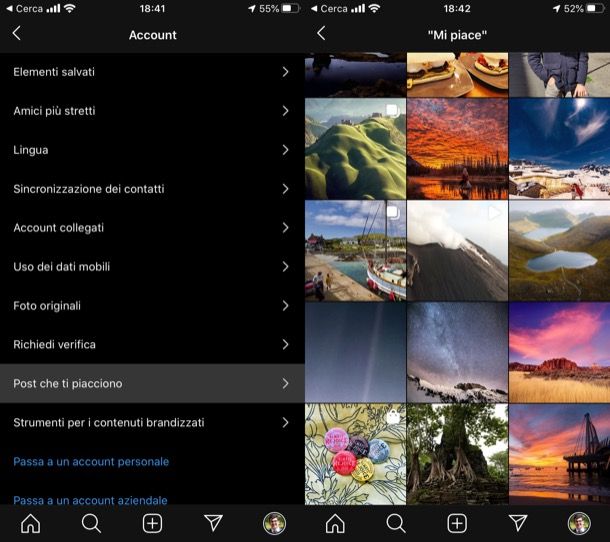Tap the chevron on Foto originali row
This screenshot has height=542, width=610.
[286, 305]
